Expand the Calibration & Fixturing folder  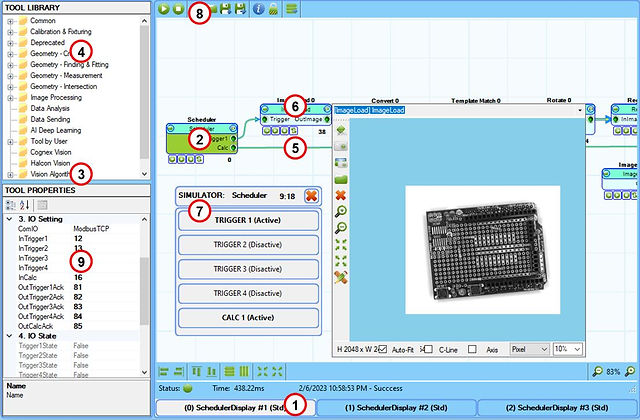(11, 32)
